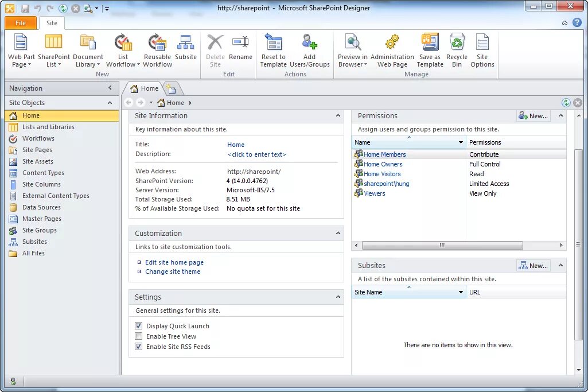The height and width of the screenshot is (392, 588).
Task: Click the description 'click to enter text' link
Action: pyautogui.click(x=256, y=154)
